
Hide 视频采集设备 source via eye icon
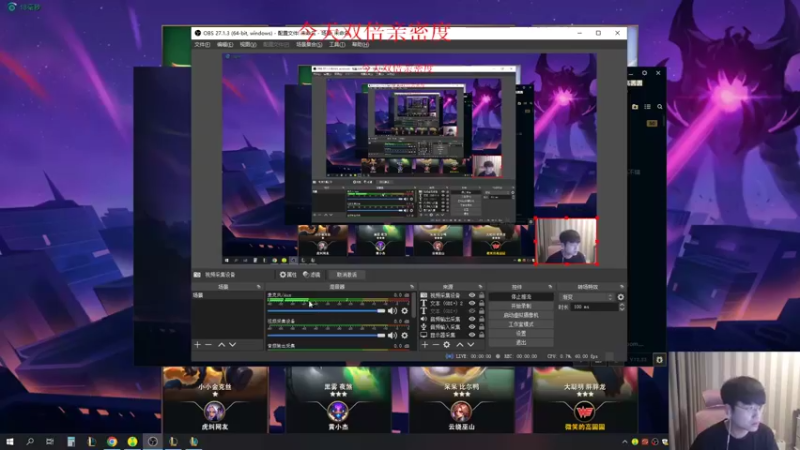pos(472,295)
